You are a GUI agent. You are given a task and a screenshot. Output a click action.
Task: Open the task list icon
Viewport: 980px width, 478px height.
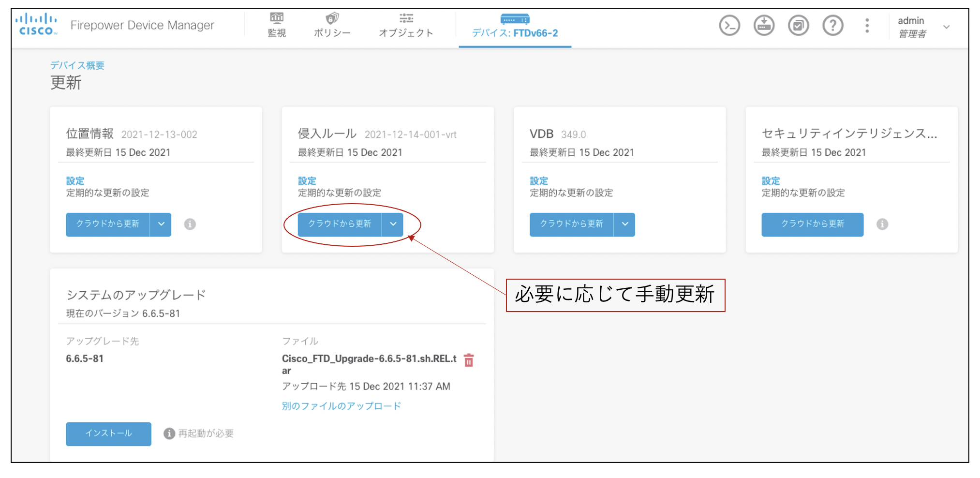coord(798,26)
